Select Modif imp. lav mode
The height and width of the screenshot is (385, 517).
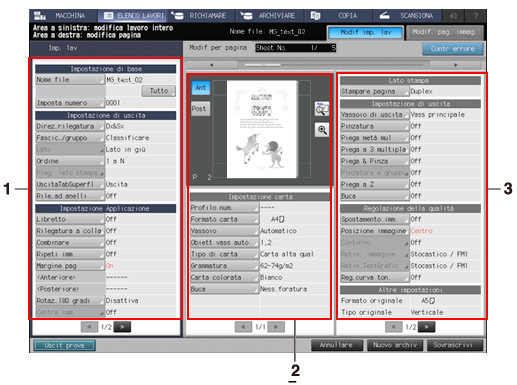366,33
